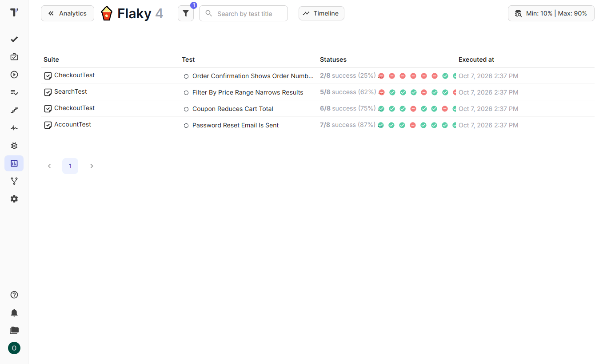Open Settings via the gear sidebar icon
This screenshot has width=607, height=364.
coord(14,199)
